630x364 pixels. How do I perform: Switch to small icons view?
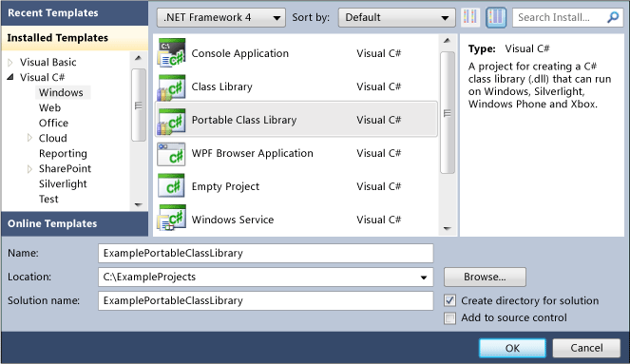pos(470,17)
